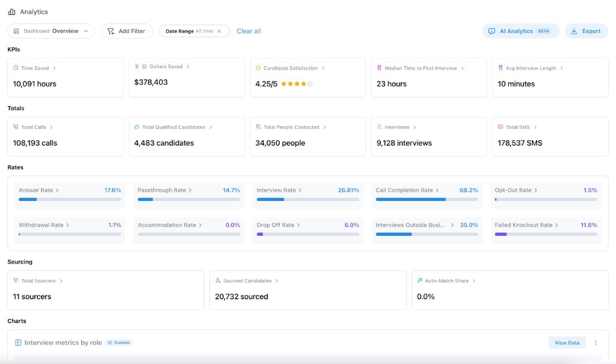Open the Accommodation Rate metric

[x=188, y=230]
